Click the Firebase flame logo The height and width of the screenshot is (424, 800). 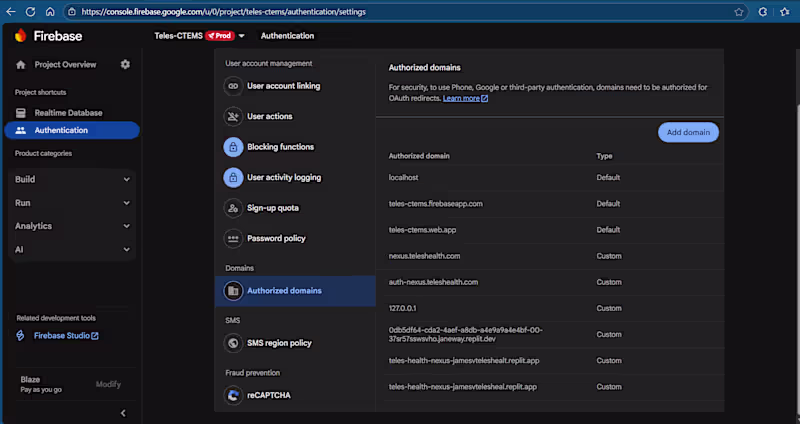tap(20, 35)
